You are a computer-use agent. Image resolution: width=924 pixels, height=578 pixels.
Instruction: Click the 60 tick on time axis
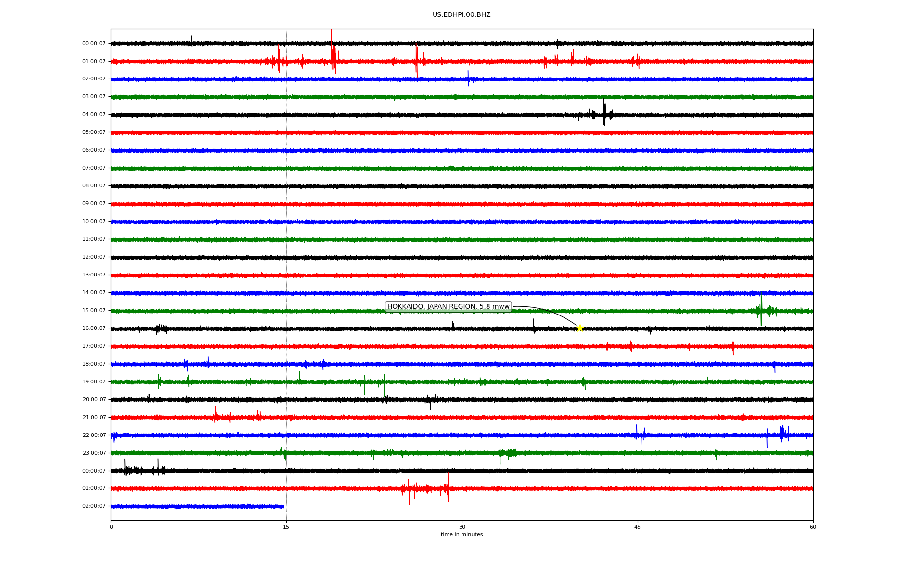tap(813, 527)
